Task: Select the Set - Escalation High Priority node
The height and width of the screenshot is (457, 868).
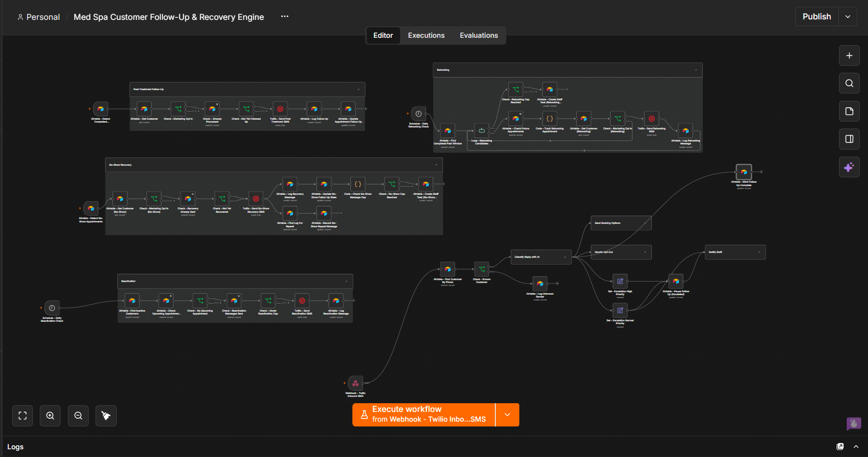Action: coord(620,281)
